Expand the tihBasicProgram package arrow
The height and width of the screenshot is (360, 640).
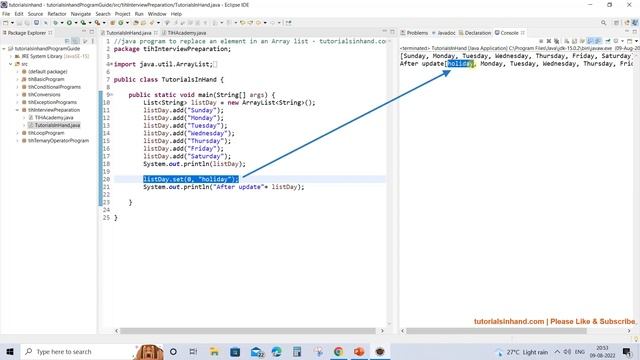18,79
